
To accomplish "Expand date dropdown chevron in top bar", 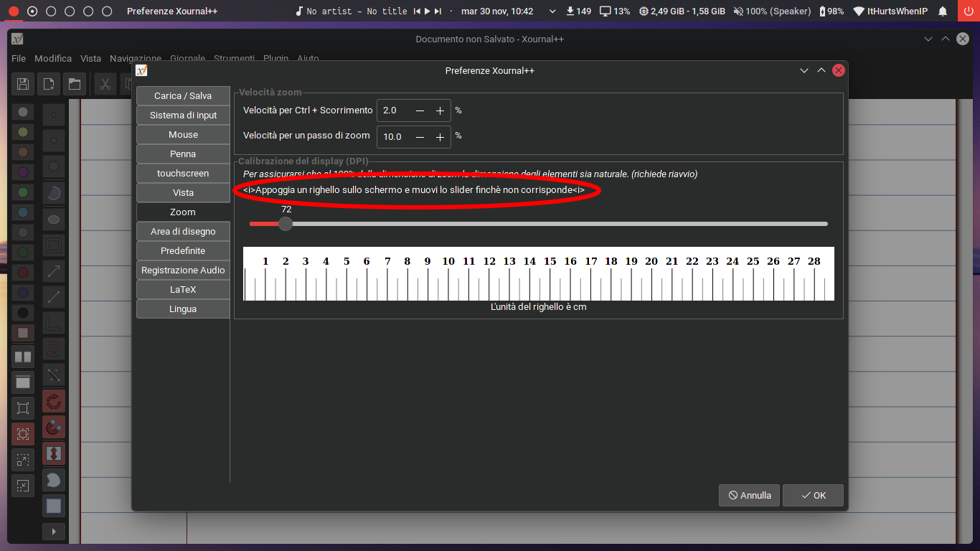I will click(552, 11).
